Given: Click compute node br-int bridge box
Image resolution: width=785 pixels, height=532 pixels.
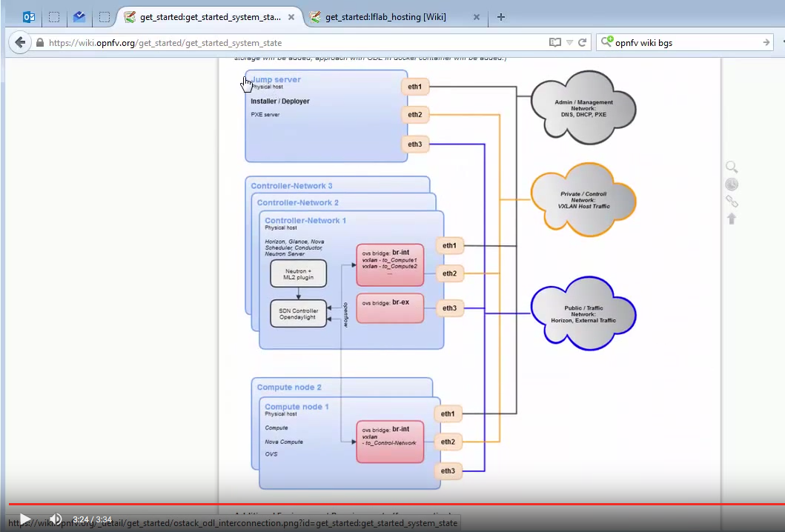Looking at the screenshot, I should pos(390,442).
